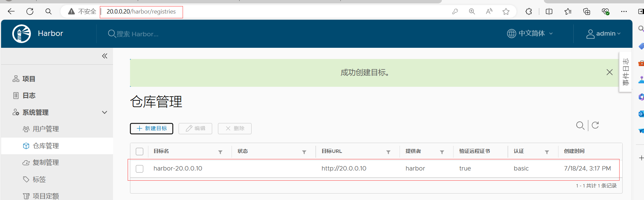Toggle split screen view icon

(x=549, y=12)
